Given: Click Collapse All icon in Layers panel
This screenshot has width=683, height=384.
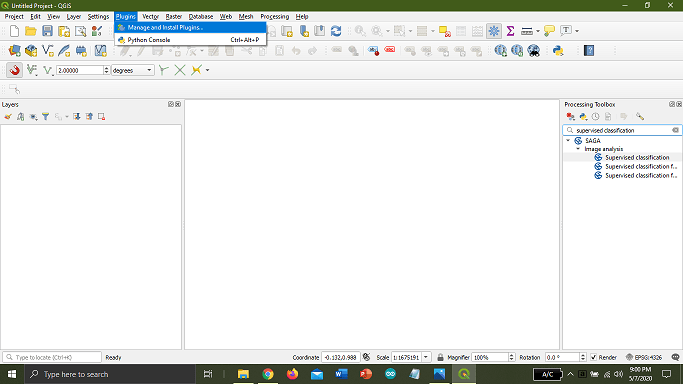Looking at the screenshot, I should (89, 117).
